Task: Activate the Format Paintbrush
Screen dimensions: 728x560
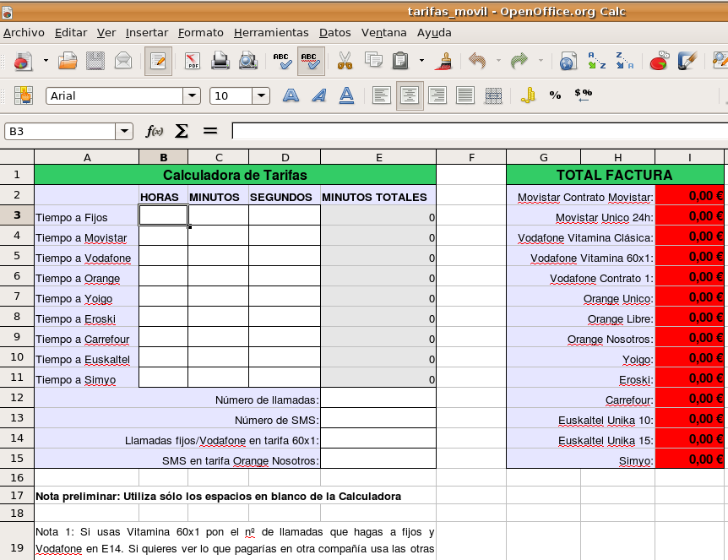Action: point(444,61)
